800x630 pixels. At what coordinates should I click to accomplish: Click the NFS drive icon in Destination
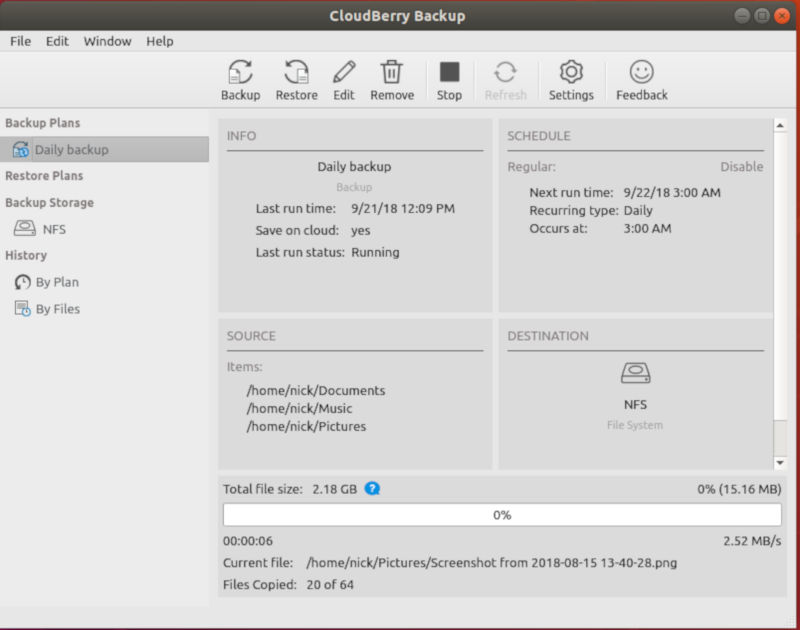coord(636,374)
